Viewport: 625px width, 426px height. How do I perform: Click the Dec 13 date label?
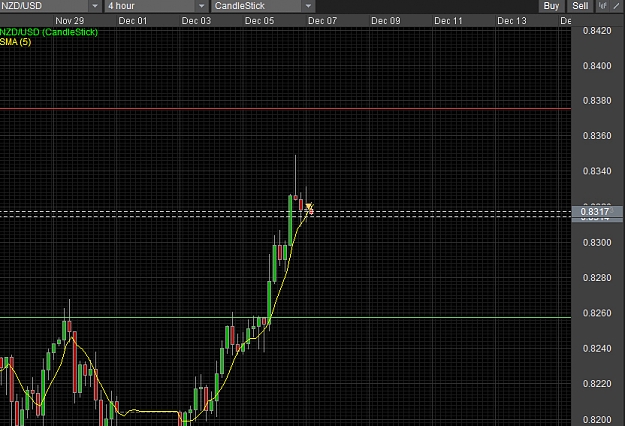512,21
